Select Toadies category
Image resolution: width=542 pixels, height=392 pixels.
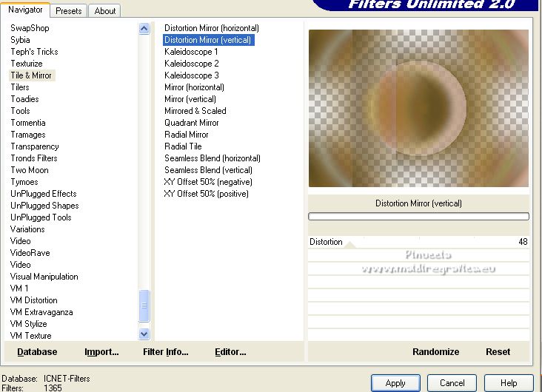[x=24, y=99]
